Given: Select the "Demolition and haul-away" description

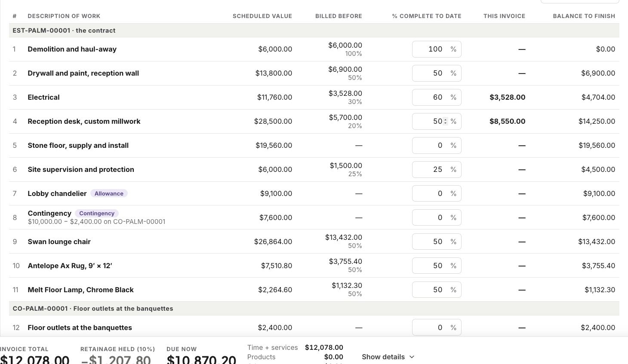Looking at the screenshot, I should click(72, 49).
